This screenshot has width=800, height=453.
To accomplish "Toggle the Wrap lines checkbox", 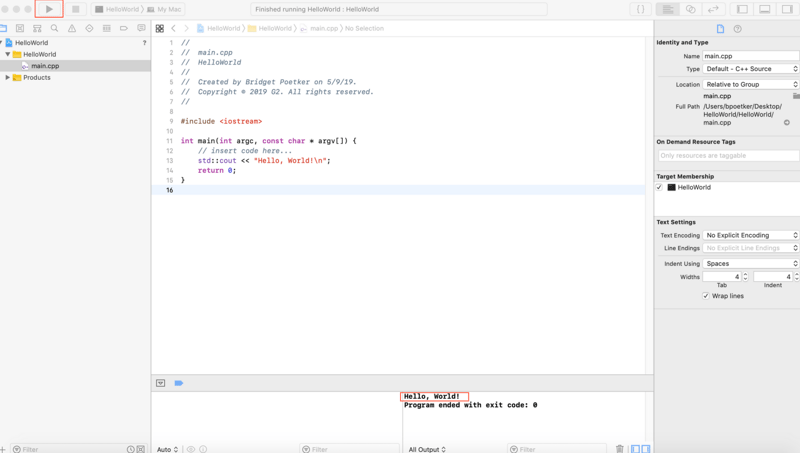I will pos(706,296).
